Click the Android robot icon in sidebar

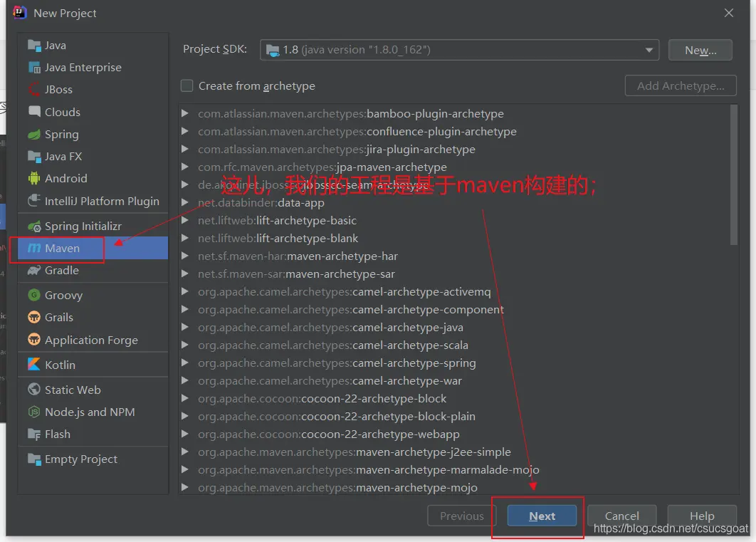(33, 179)
